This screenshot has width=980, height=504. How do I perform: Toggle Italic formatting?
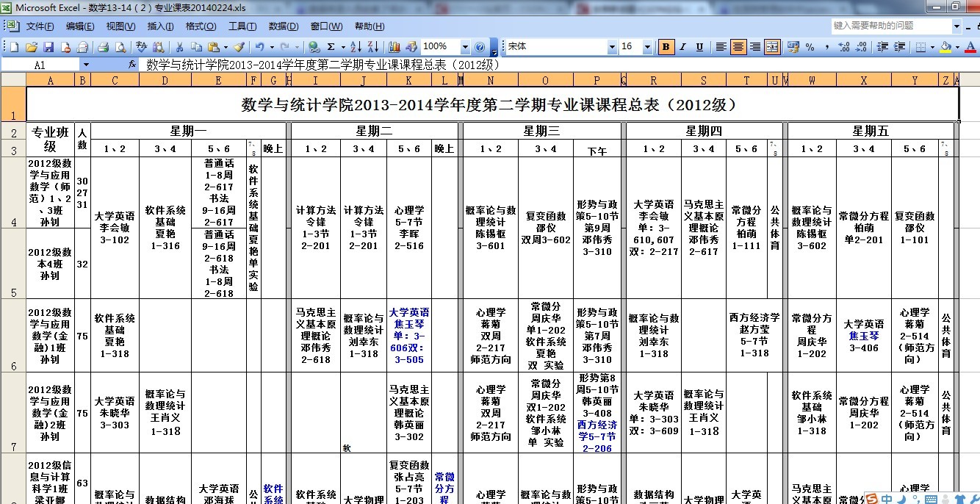(x=682, y=47)
